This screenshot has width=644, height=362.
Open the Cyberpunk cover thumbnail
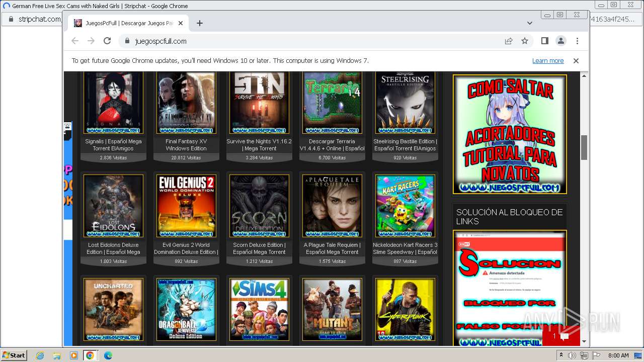tap(405, 309)
